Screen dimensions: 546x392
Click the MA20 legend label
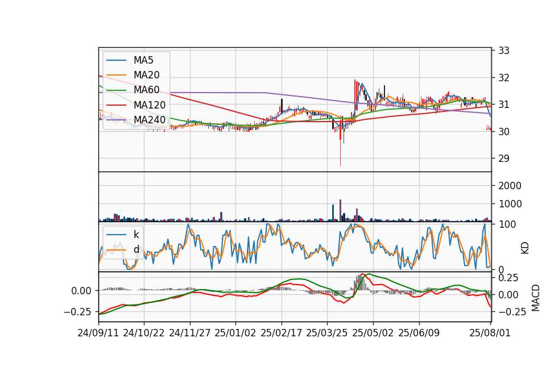[146, 75]
